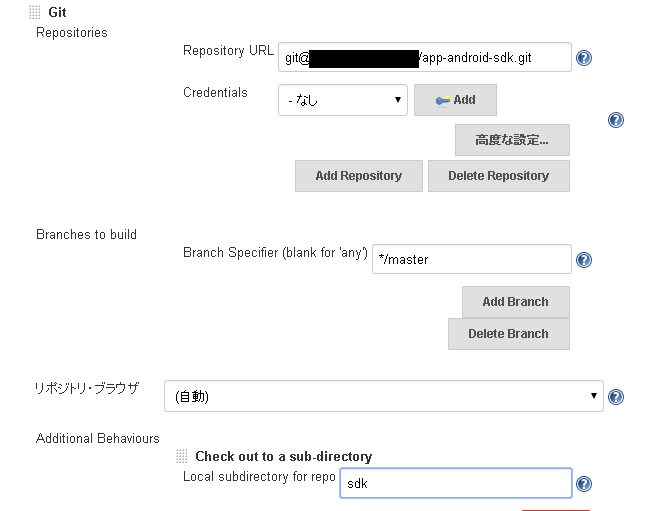This screenshot has height=511, width=648.
Task: Click the Check out to a sub-directory heading
Action: point(283,456)
